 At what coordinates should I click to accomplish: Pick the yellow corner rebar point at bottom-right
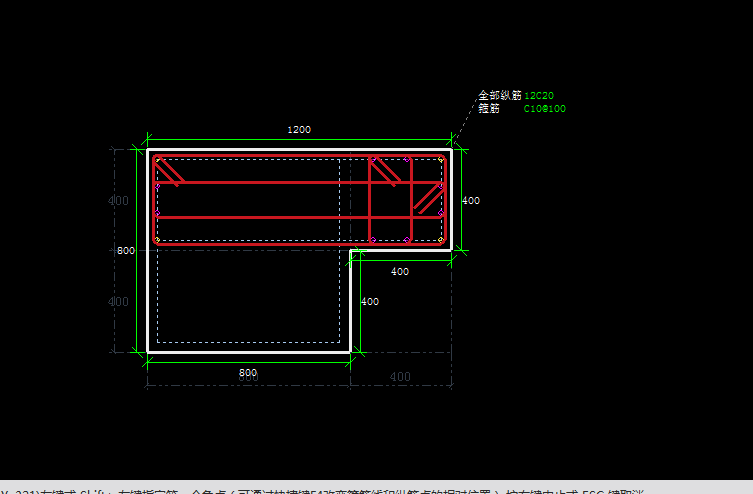coord(441,240)
